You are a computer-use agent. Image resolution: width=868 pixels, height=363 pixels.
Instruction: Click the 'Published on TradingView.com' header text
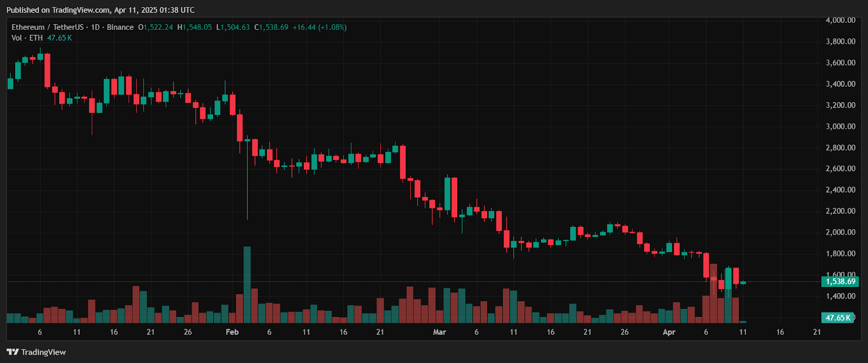pyautogui.click(x=58, y=10)
